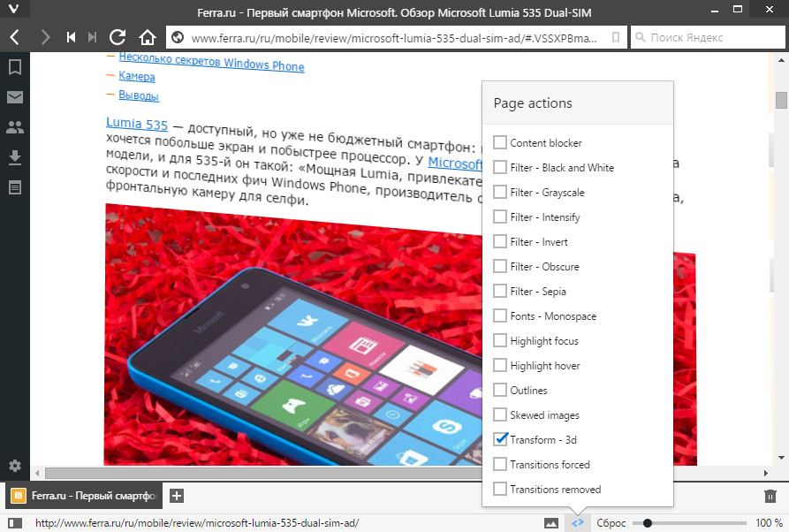Click the 100 % zoom value
Screen dimensions: 789x532
769,523
